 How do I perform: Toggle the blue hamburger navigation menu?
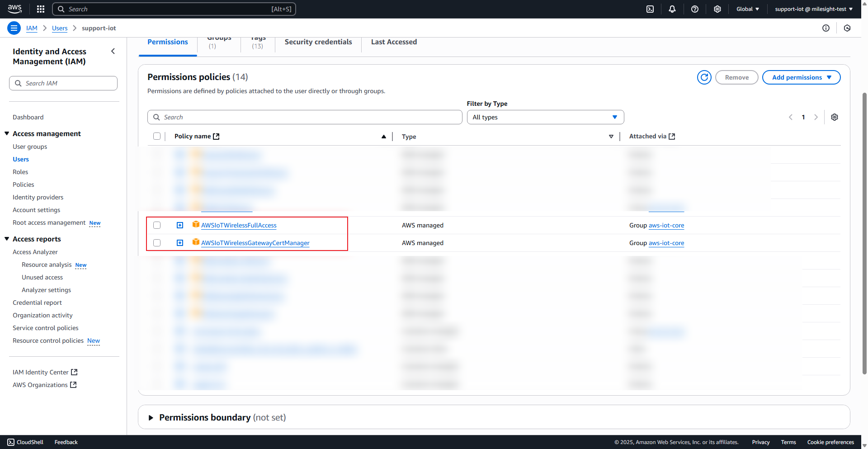pos(14,28)
